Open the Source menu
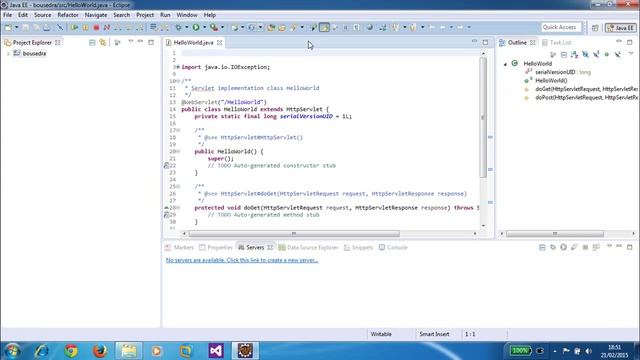This screenshot has height=360, width=640. [x=42, y=15]
